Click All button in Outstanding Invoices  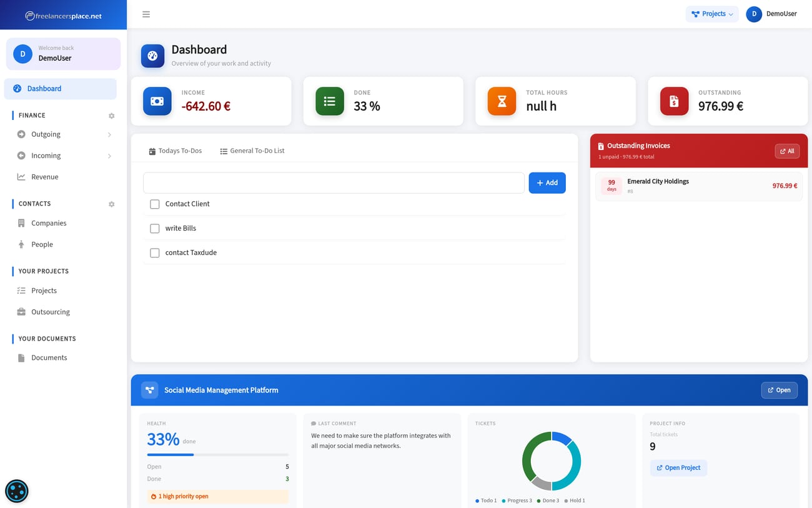point(787,151)
